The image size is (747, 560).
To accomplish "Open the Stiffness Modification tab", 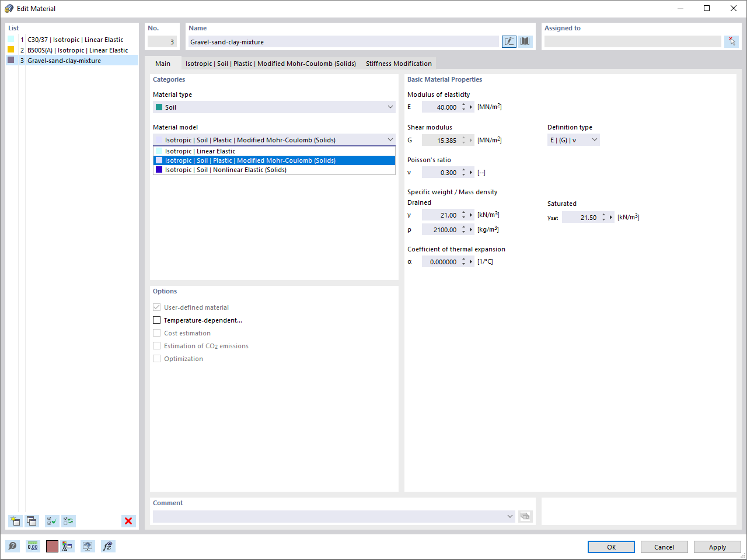I will pos(399,64).
